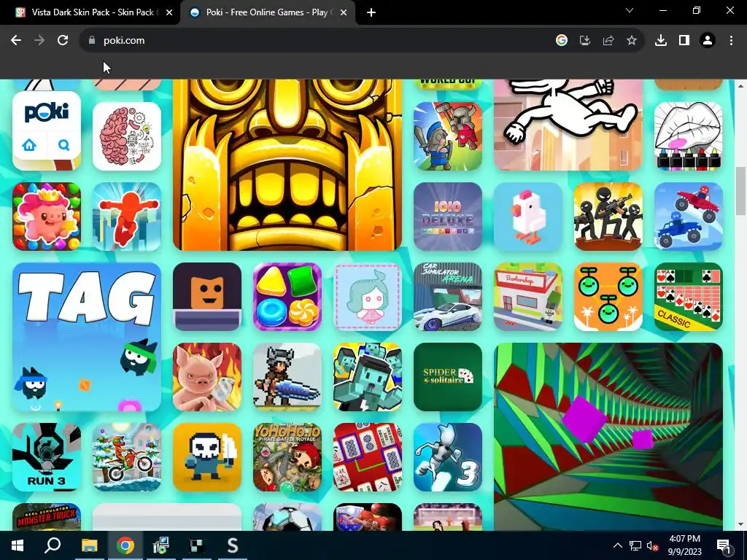Open the pixel skull with knife game

coord(207,457)
